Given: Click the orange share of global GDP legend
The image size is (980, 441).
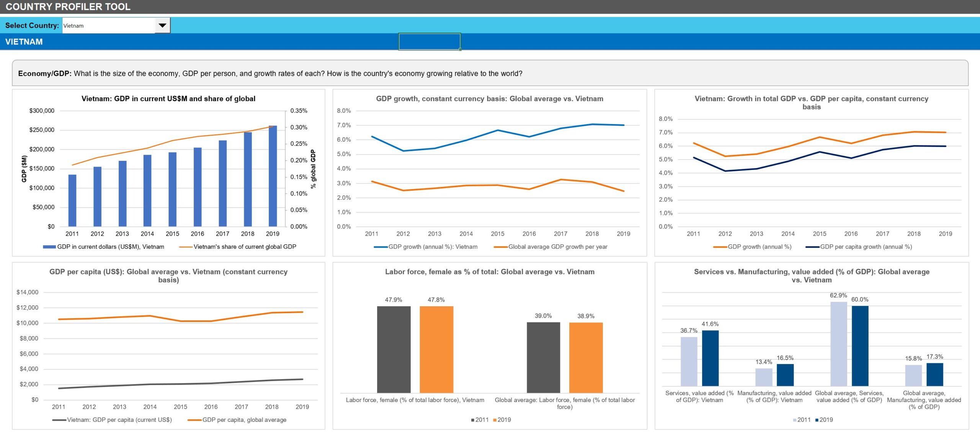Looking at the screenshot, I should pos(237,247).
